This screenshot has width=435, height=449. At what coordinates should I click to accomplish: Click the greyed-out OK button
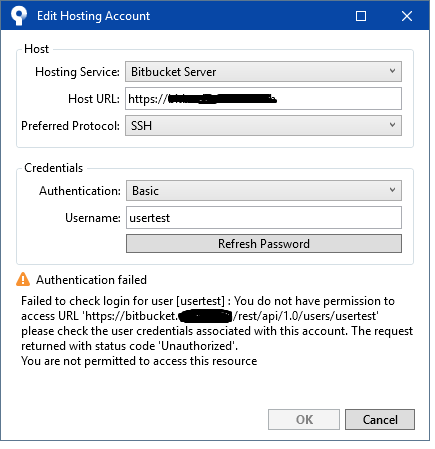point(304,419)
